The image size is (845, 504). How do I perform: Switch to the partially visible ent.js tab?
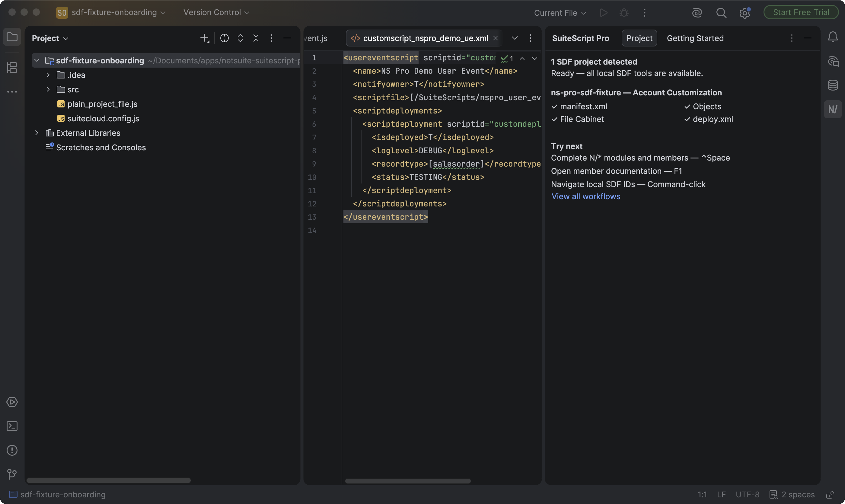[x=316, y=38]
